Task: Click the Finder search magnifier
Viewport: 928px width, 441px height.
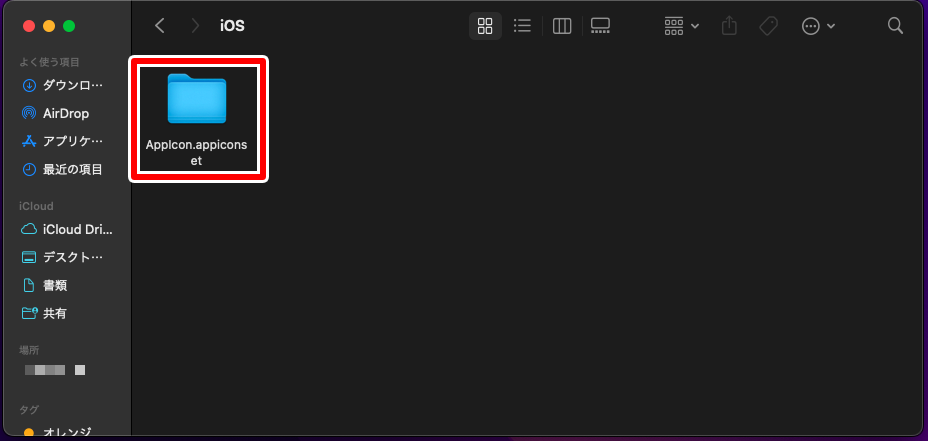Action: [895, 26]
